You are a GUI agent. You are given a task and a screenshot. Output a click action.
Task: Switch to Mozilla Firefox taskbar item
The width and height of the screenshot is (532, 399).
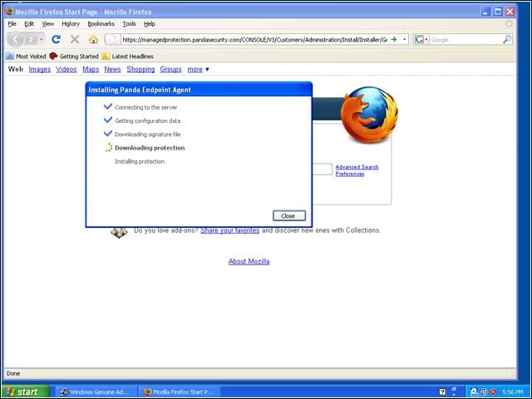click(x=180, y=392)
